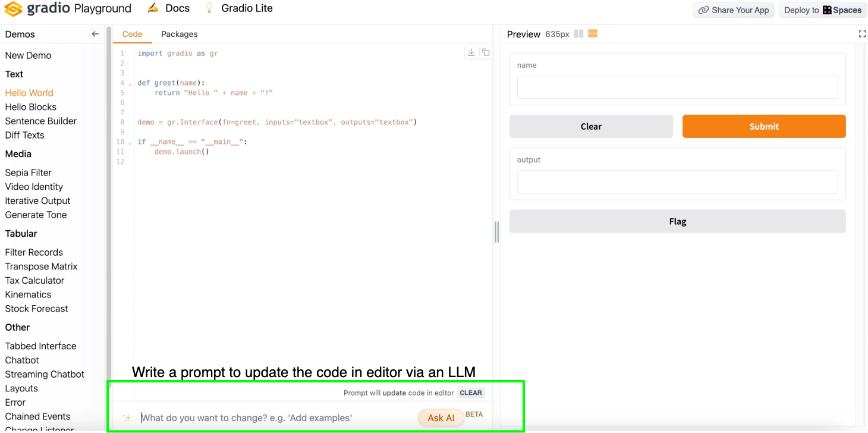Screen dimensions: 868x433
Task: Click the CLEAR prompt button
Action: [x=471, y=393]
